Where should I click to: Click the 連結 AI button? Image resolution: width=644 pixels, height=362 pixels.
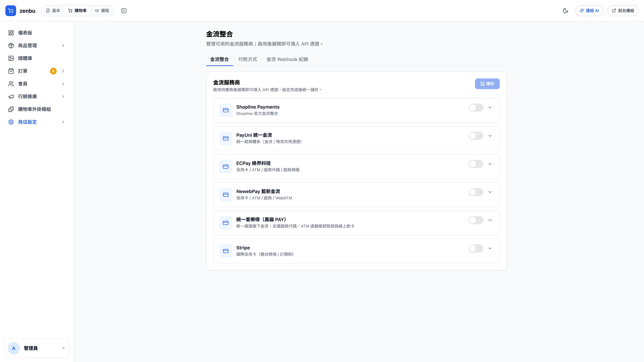[x=589, y=11]
